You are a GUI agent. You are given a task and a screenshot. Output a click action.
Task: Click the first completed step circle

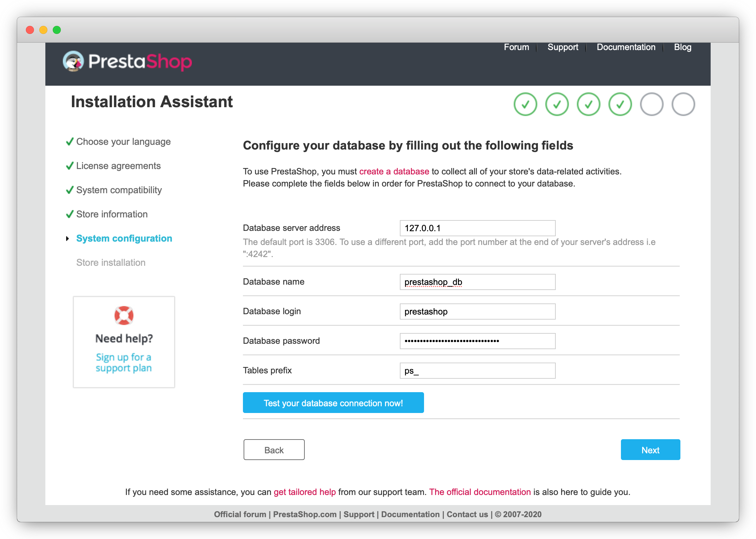click(x=525, y=104)
